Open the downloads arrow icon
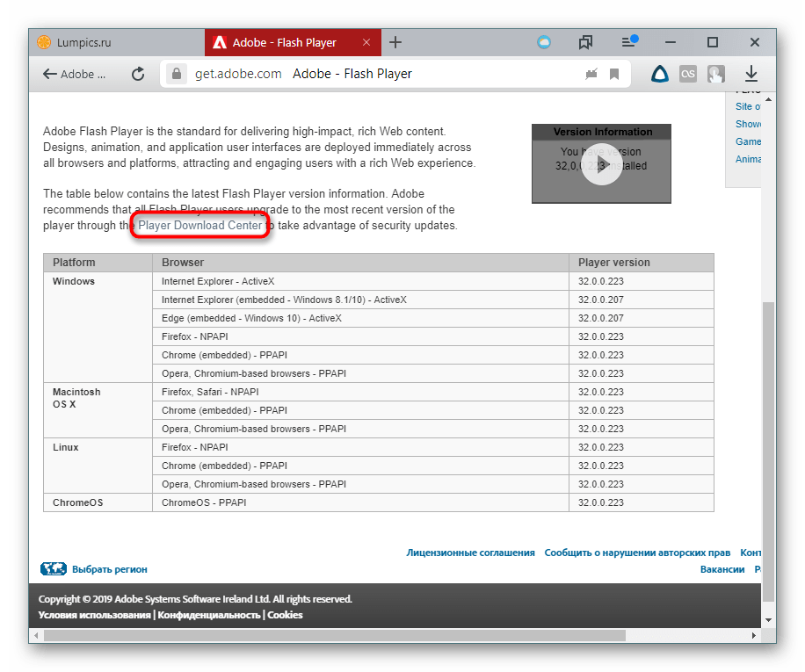 tap(751, 74)
